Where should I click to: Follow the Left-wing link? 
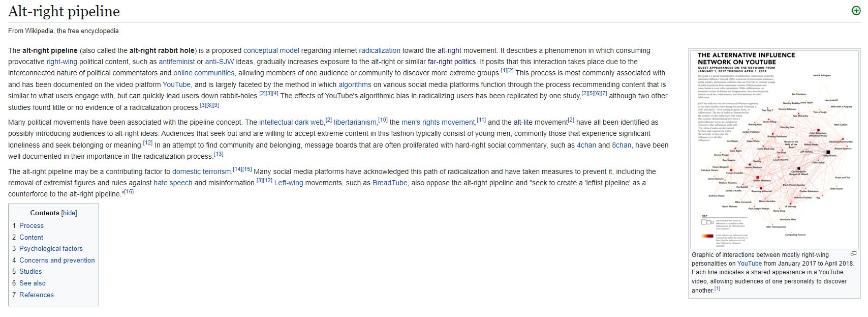[x=289, y=183]
